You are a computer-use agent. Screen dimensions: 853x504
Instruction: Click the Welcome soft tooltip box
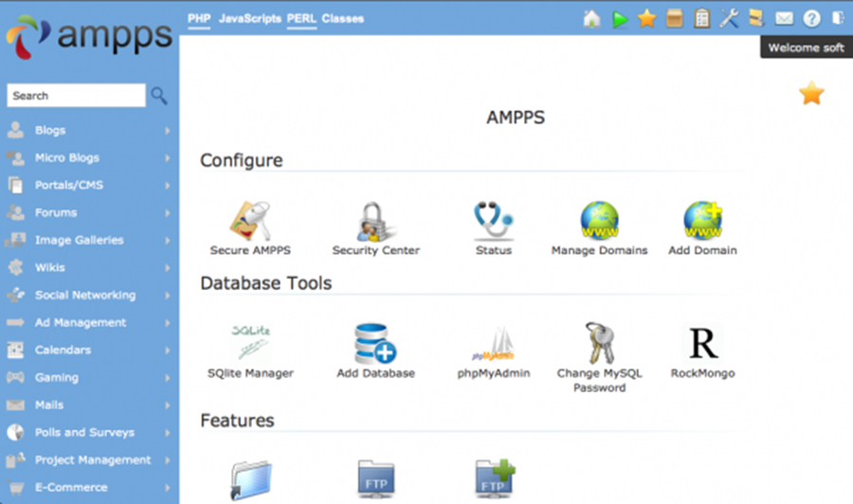pyautogui.click(x=807, y=48)
